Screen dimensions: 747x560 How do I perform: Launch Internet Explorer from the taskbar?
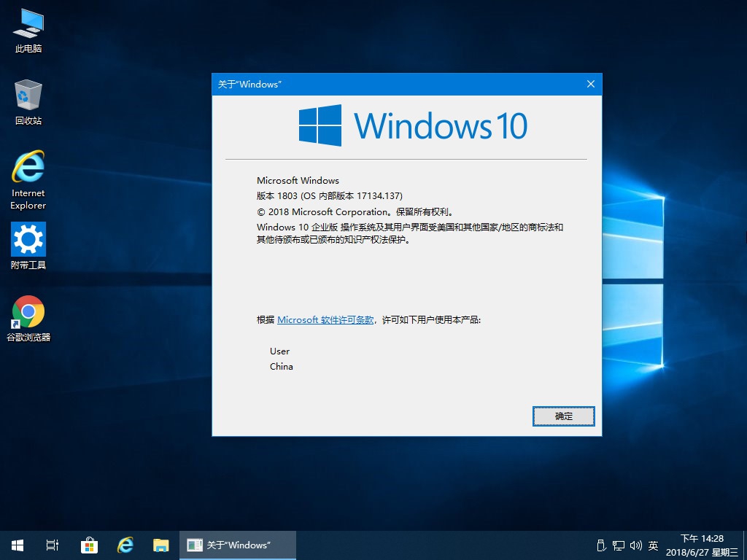pyautogui.click(x=125, y=545)
